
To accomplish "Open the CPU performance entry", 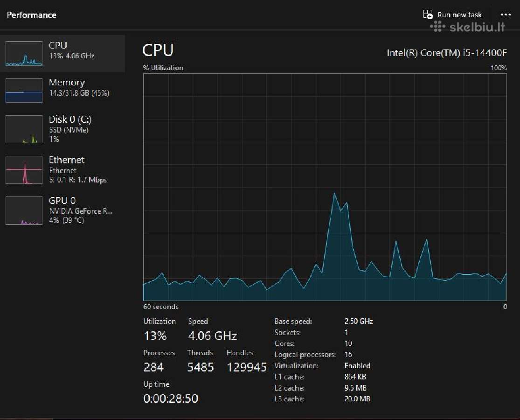I will pyautogui.click(x=62, y=53).
